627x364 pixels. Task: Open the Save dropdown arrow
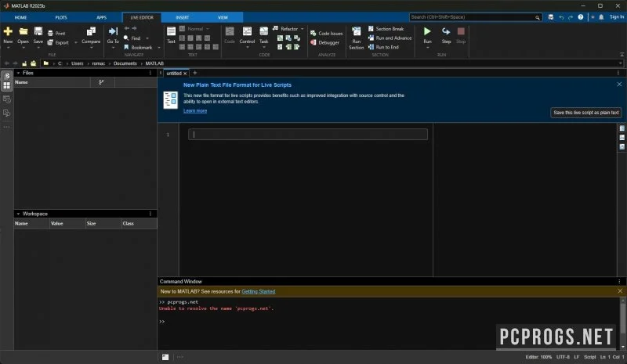pos(38,48)
